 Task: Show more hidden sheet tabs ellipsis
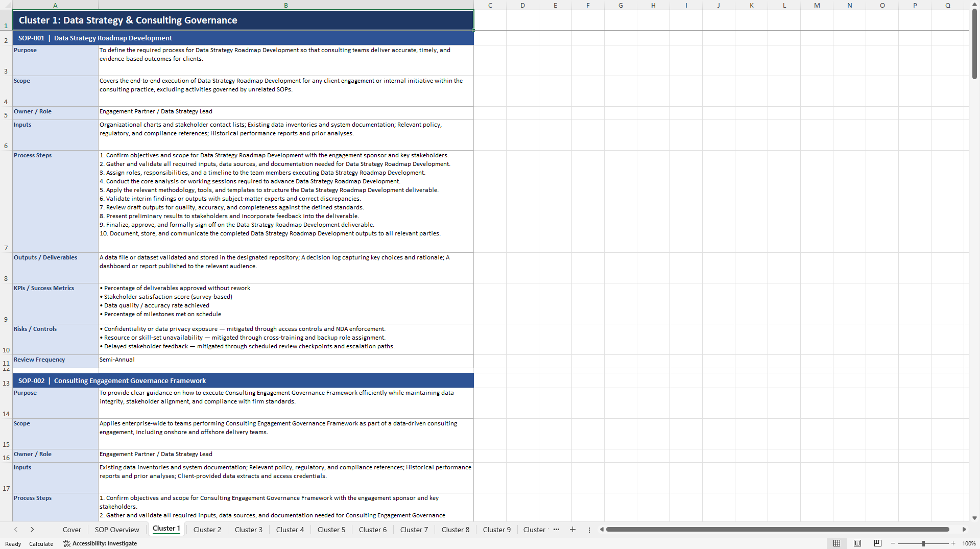click(556, 530)
